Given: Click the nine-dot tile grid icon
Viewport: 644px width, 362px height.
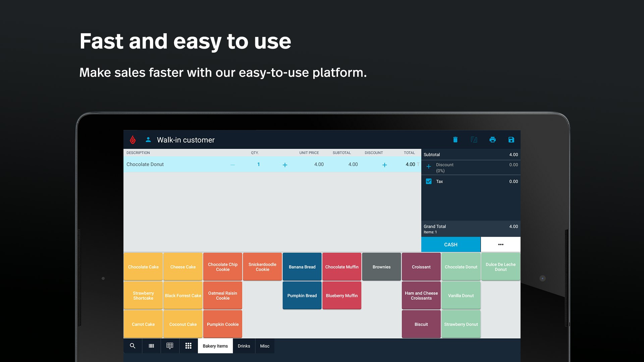Looking at the screenshot, I should 189,346.
